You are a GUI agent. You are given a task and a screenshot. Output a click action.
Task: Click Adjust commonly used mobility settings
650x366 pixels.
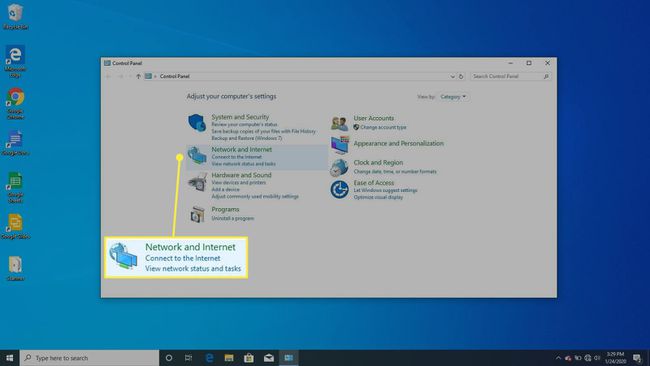(x=255, y=196)
